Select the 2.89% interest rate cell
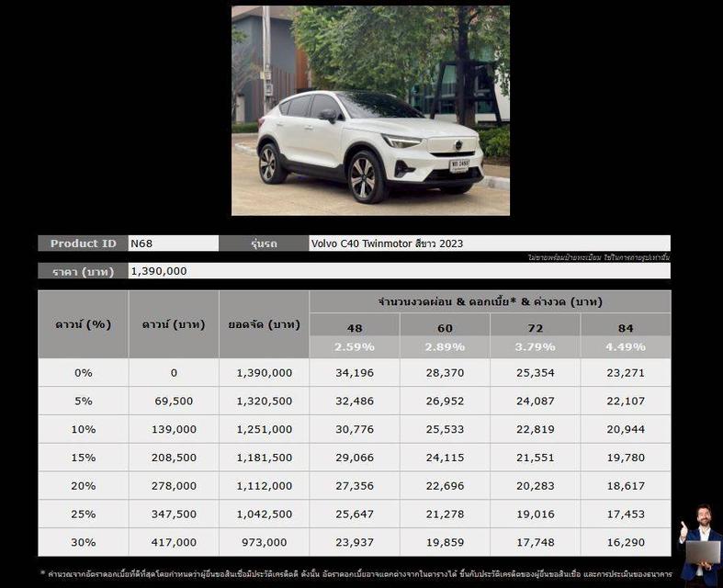 [x=445, y=346]
